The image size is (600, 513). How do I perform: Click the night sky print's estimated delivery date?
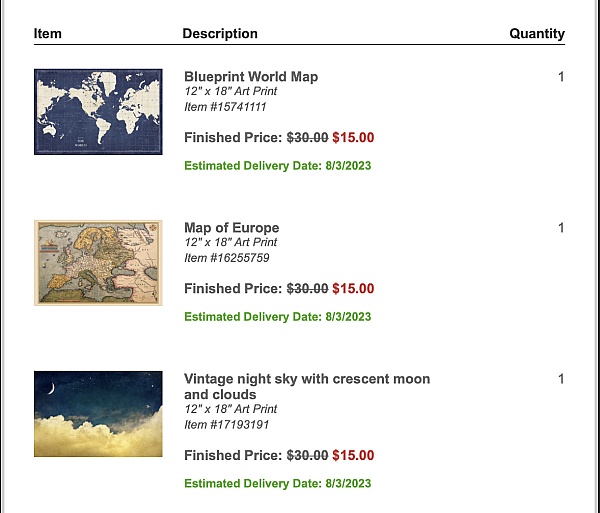tap(278, 484)
